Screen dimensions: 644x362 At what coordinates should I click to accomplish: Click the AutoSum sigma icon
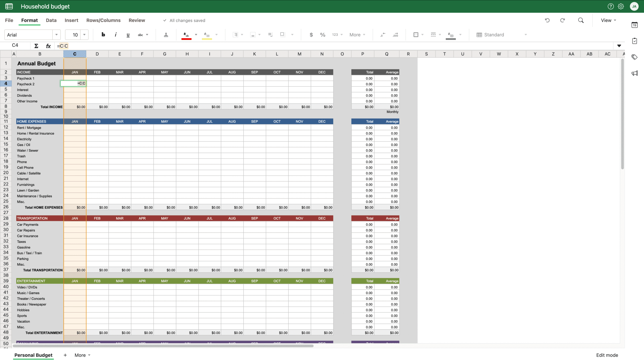36,46
